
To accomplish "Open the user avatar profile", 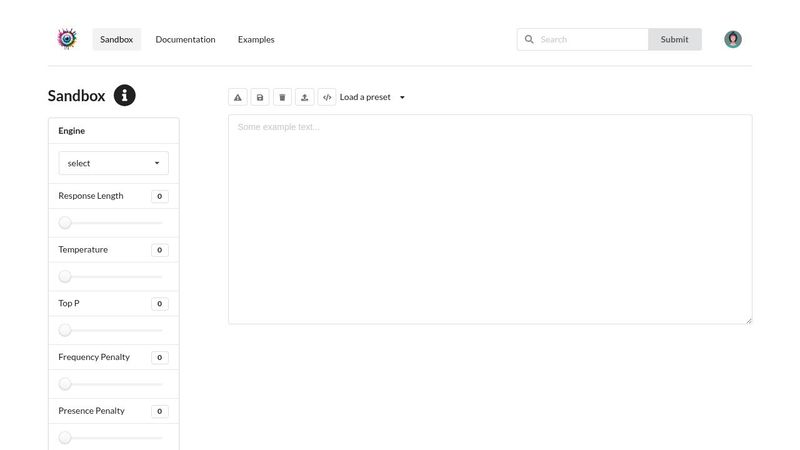I will click(x=733, y=39).
